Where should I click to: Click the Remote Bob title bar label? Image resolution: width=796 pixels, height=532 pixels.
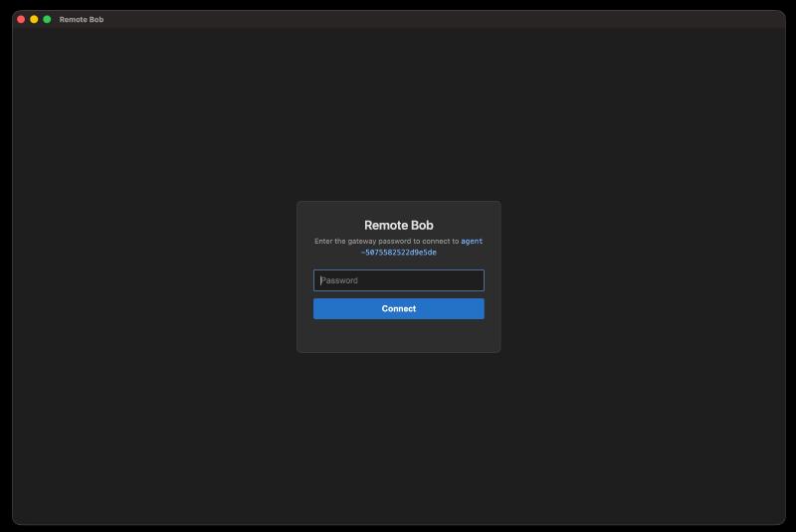tap(82, 19)
